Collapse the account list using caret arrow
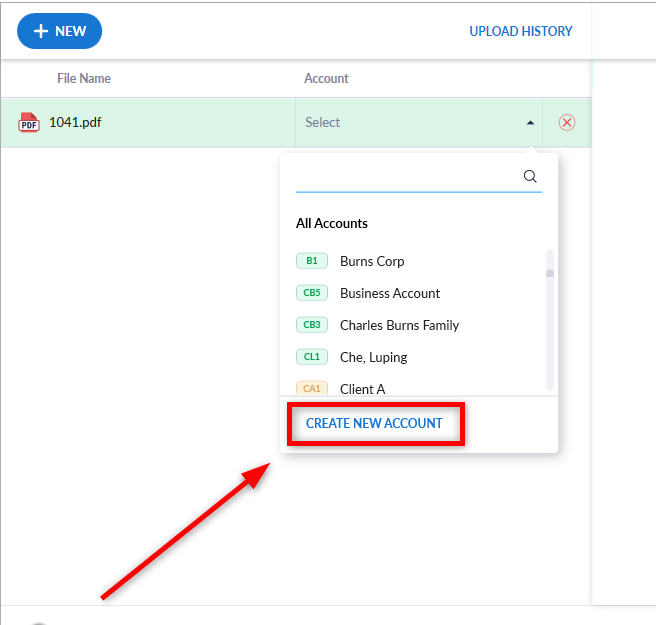Screen dimensions: 656x625 530,123
